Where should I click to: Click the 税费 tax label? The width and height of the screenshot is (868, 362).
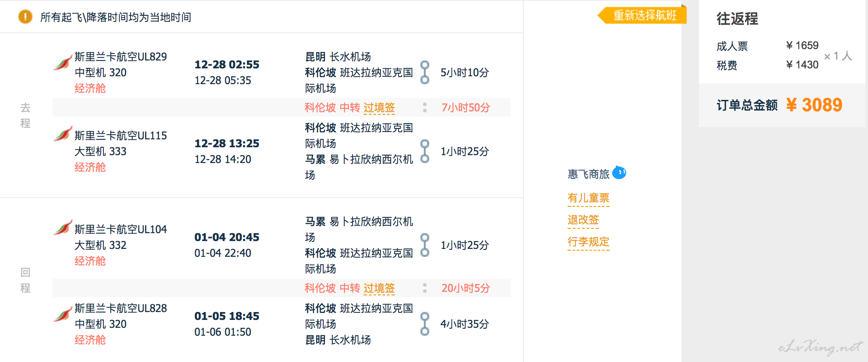[727, 65]
